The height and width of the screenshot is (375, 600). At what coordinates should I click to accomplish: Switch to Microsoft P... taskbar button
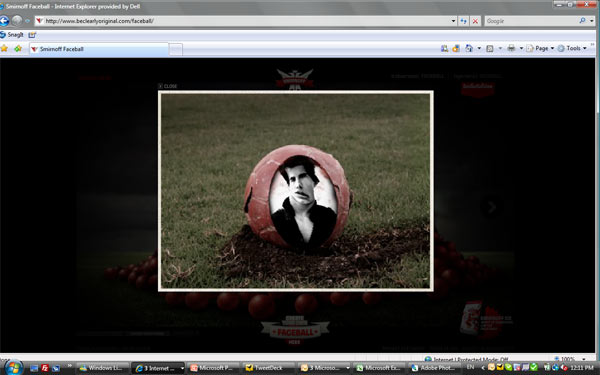(x=213, y=368)
